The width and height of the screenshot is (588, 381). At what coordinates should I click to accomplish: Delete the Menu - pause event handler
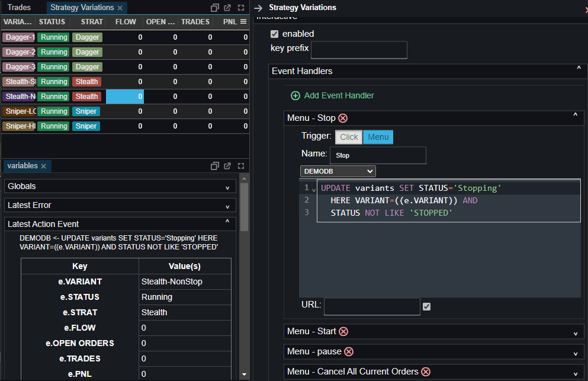(x=349, y=352)
